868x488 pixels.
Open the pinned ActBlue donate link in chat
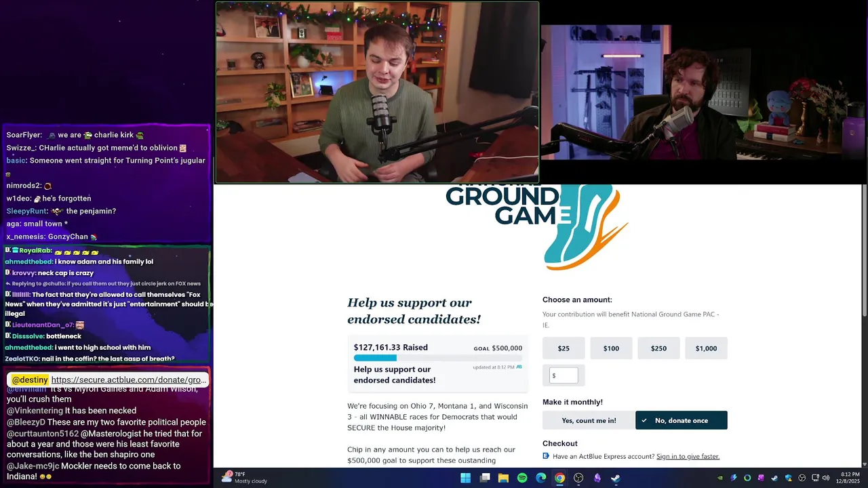pos(129,380)
